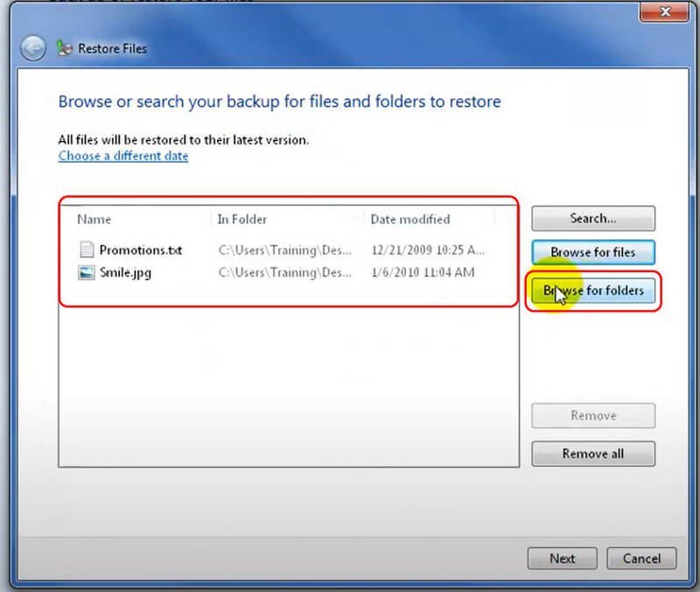The height and width of the screenshot is (592, 700).
Task: Sort by the Name column header
Action: click(94, 219)
